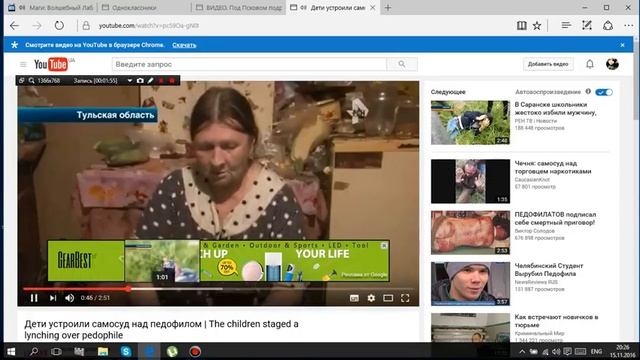Image resolution: width=640 pixels, height=360 pixels.
Task: Enter fullscreen video mode
Action: point(404,298)
